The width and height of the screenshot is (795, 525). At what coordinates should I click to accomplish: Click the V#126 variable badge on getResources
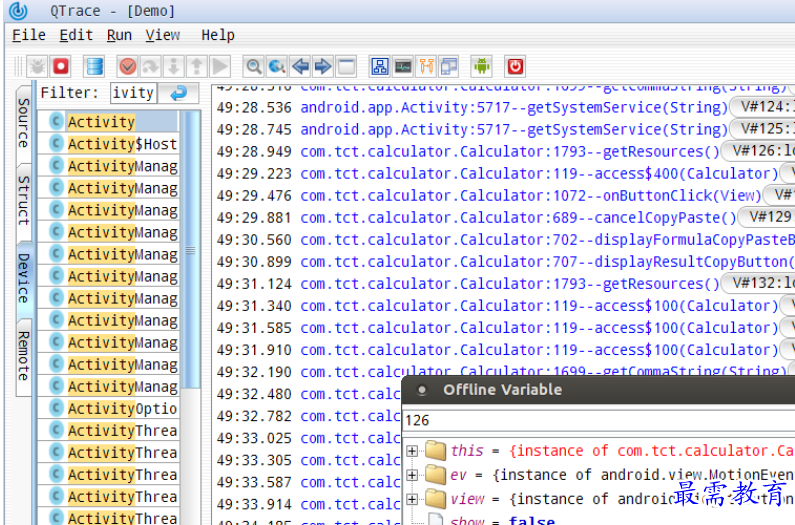(759, 152)
